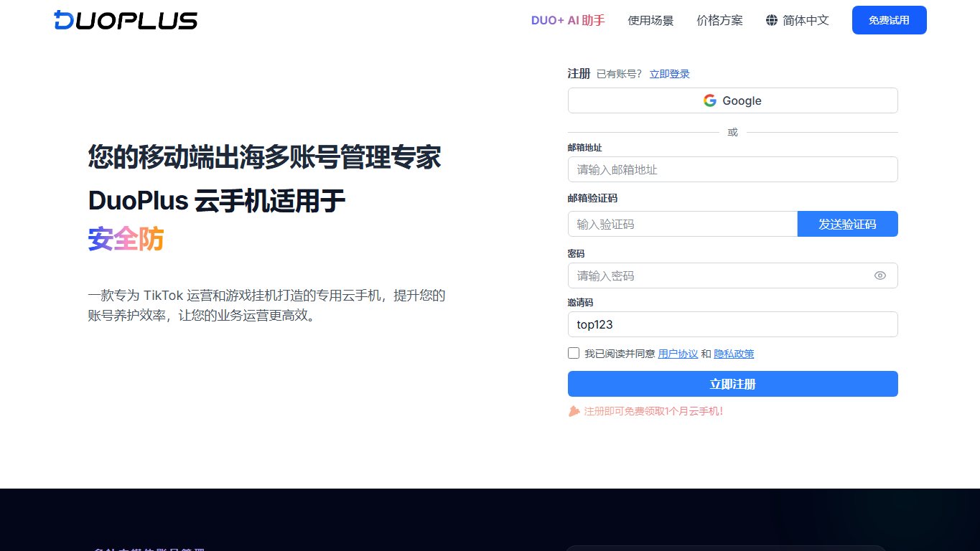The image size is (980, 551).
Task: Focus the 邮箱地址 input field
Action: point(732,169)
